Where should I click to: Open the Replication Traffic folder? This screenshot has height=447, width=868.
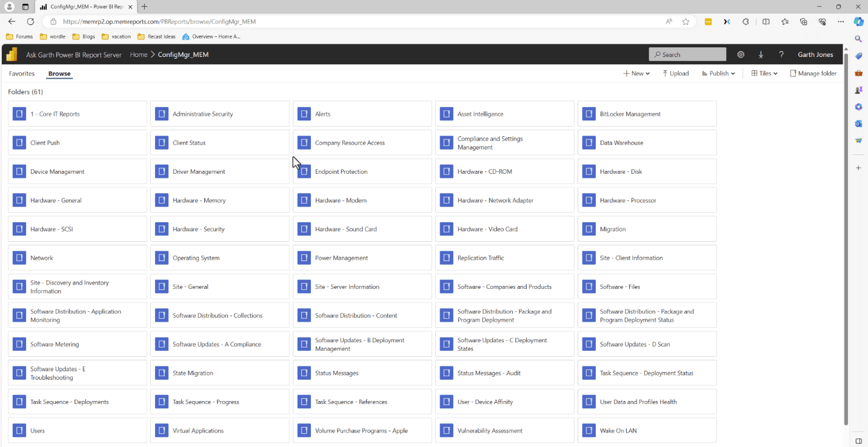505,258
